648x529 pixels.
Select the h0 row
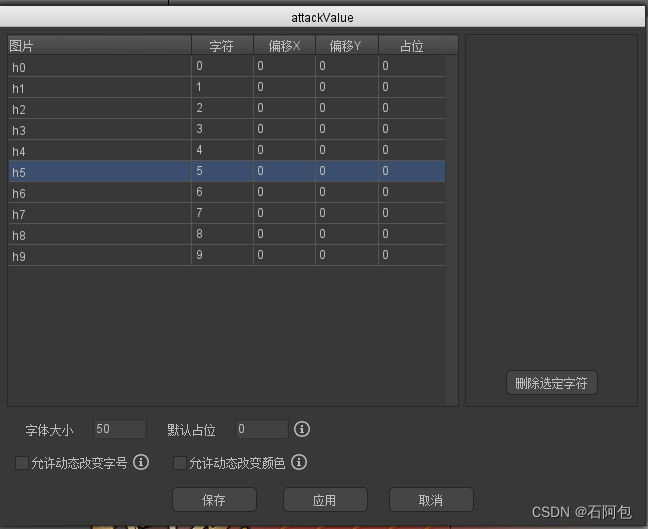[227, 66]
